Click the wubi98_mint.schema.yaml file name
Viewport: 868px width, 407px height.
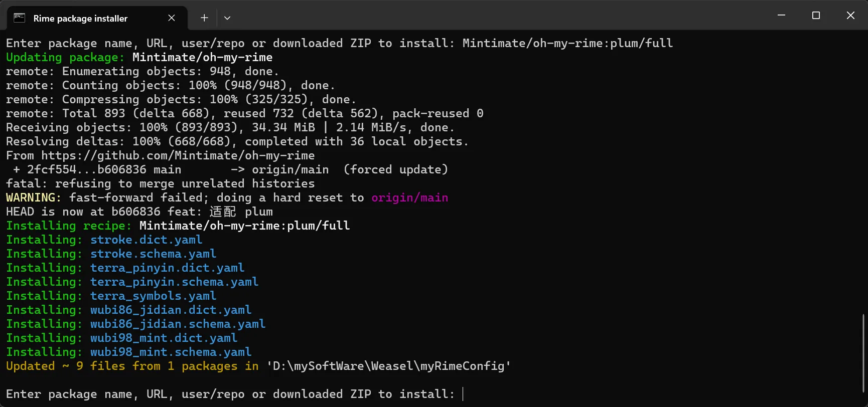(171, 352)
